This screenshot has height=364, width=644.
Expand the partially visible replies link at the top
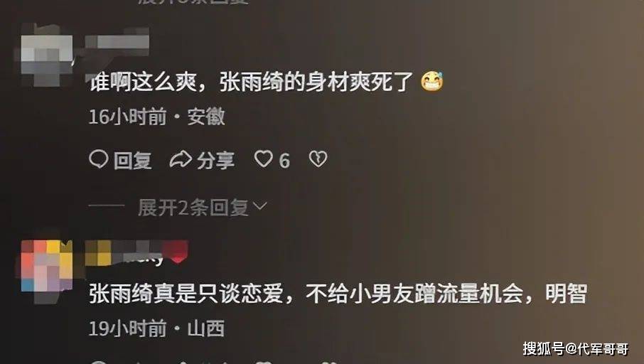[x=193, y=2]
